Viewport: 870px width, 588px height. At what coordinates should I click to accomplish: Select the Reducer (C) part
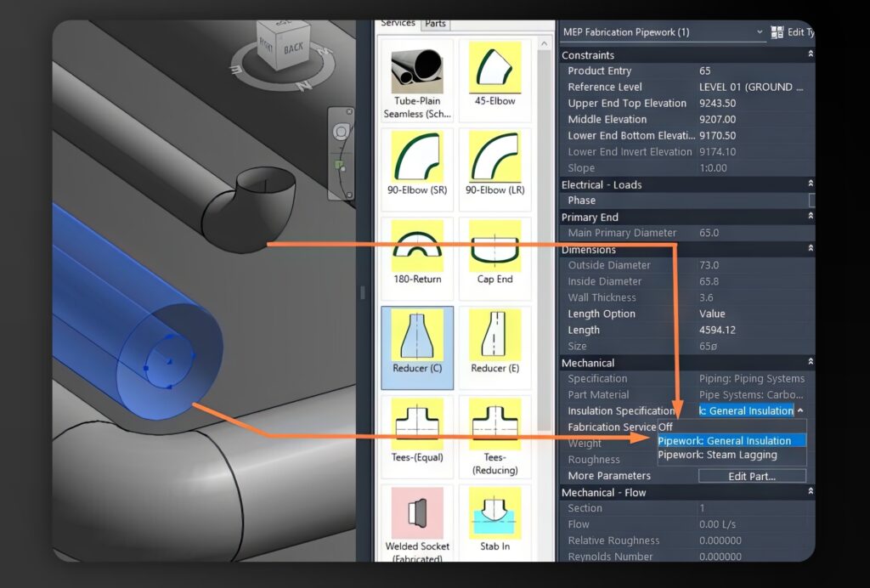(417, 348)
